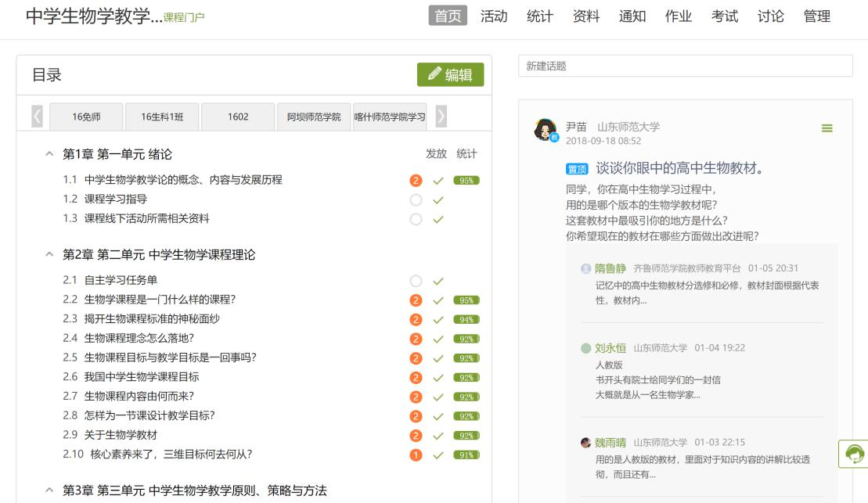868x503 pixels.
Task: Click the 95% progress bar for section 1.1
Action: (x=466, y=181)
